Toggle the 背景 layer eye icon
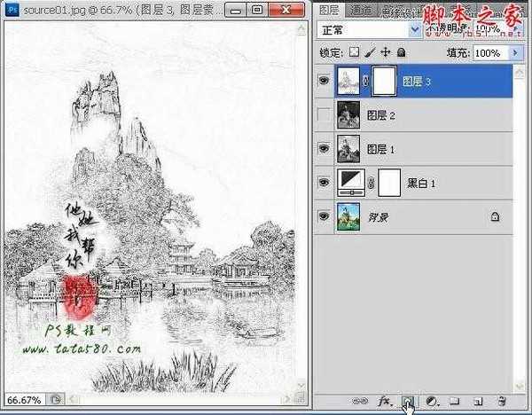This screenshot has width=532, height=415. 324,216
